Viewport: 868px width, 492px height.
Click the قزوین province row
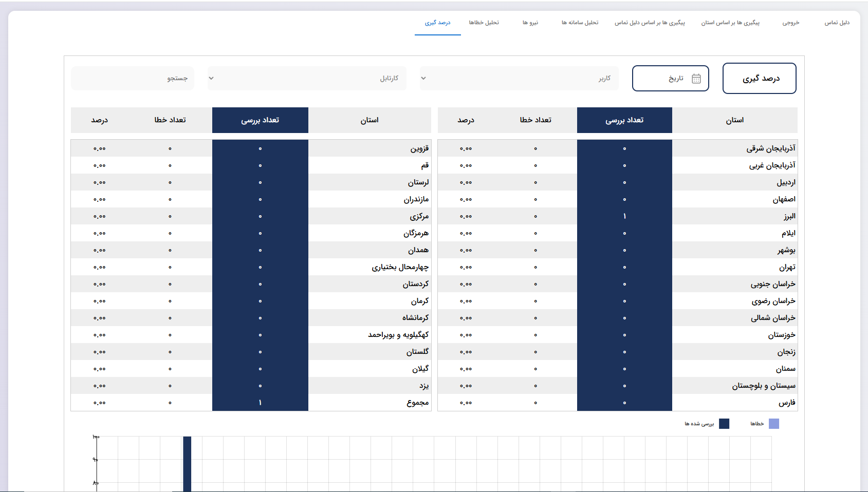click(x=251, y=148)
